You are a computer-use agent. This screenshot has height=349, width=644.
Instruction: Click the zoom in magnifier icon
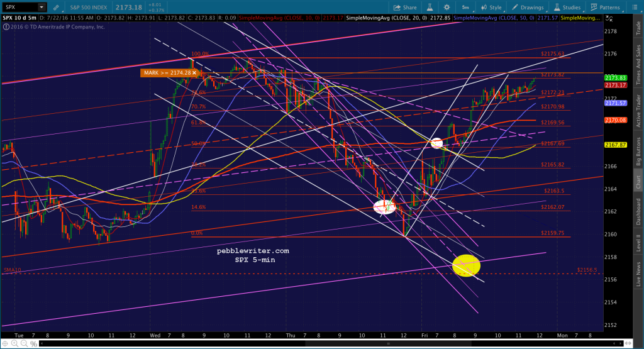tap(15, 344)
